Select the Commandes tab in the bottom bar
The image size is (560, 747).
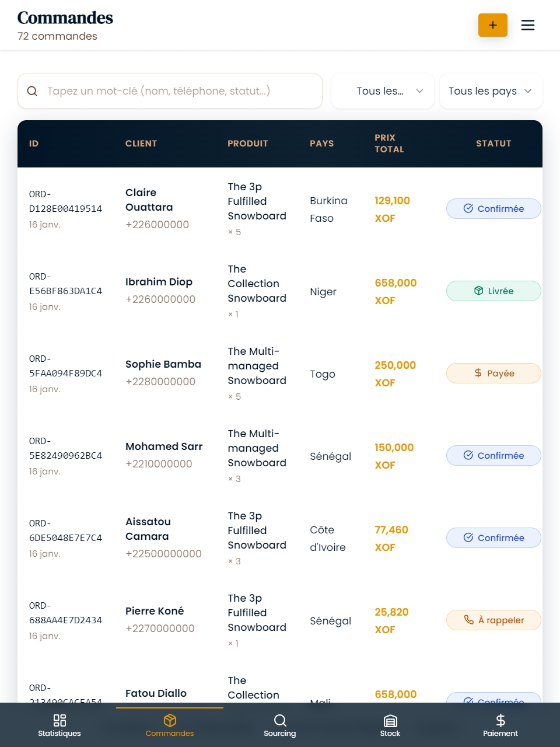coord(170,725)
